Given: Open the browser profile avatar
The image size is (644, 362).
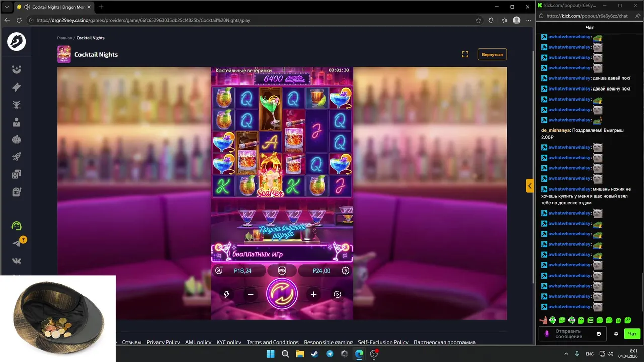Looking at the screenshot, I should tap(516, 20).
